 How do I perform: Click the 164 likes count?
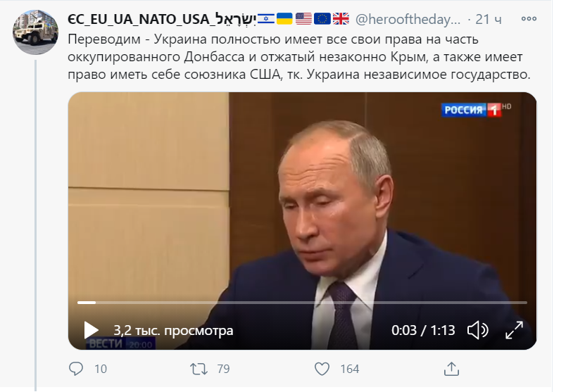(x=349, y=369)
